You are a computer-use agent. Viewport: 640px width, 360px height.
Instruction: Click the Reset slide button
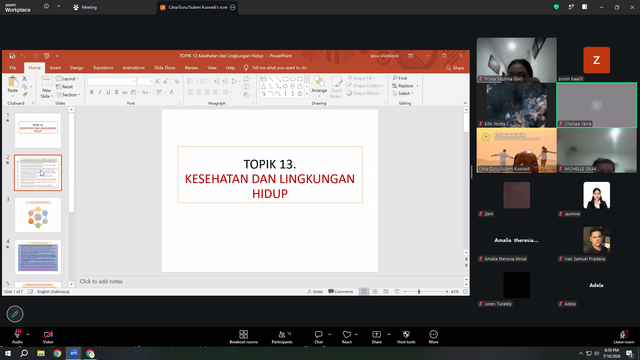click(64, 87)
